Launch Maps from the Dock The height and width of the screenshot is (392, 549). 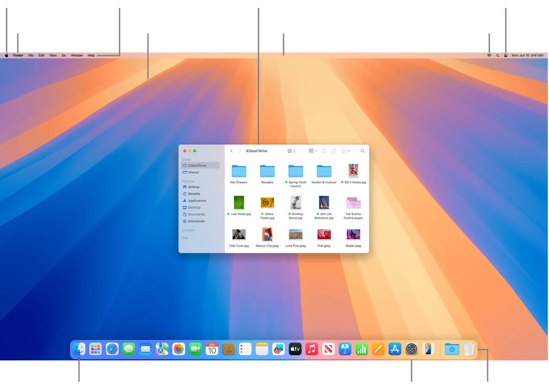point(162,349)
